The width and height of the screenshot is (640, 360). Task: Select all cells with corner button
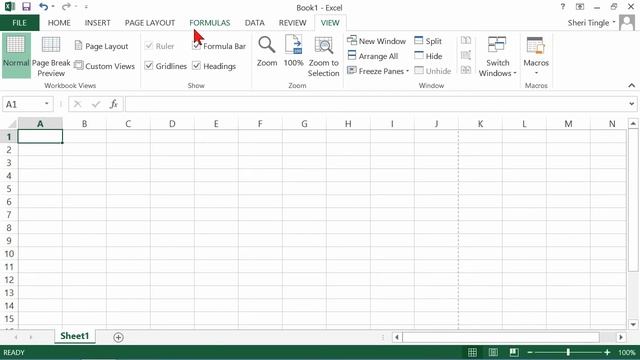click(12, 124)
